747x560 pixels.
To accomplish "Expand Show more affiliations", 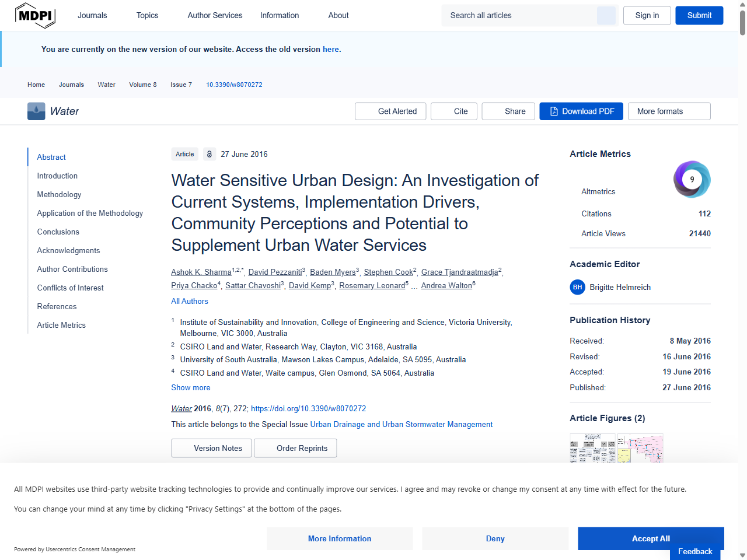I will [190, 387].
